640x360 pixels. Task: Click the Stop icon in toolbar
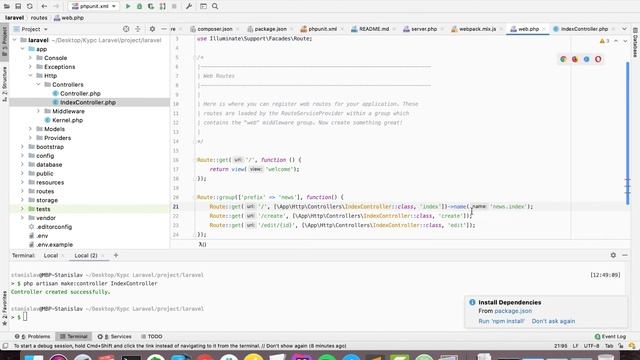click(174, 6)
